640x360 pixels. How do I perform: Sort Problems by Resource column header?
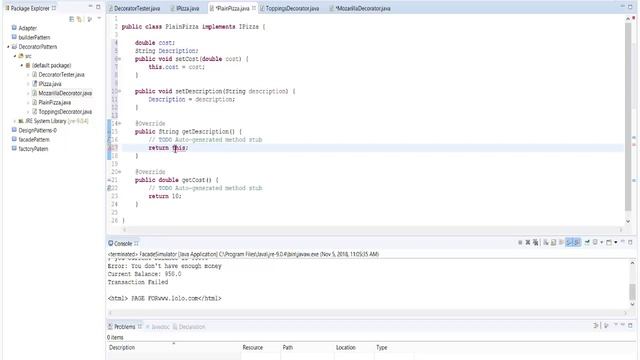click(260, 348)
